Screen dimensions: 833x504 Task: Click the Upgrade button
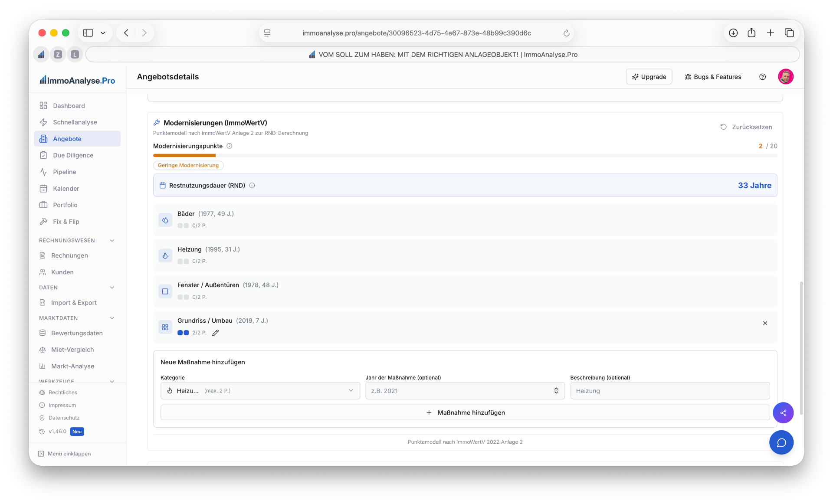pos(649,77)
